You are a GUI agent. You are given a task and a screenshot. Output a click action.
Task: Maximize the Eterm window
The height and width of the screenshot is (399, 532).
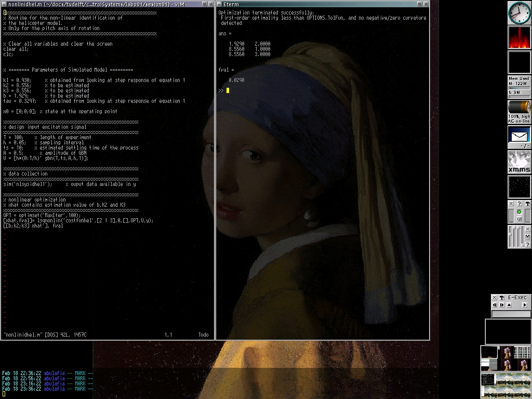419,4
